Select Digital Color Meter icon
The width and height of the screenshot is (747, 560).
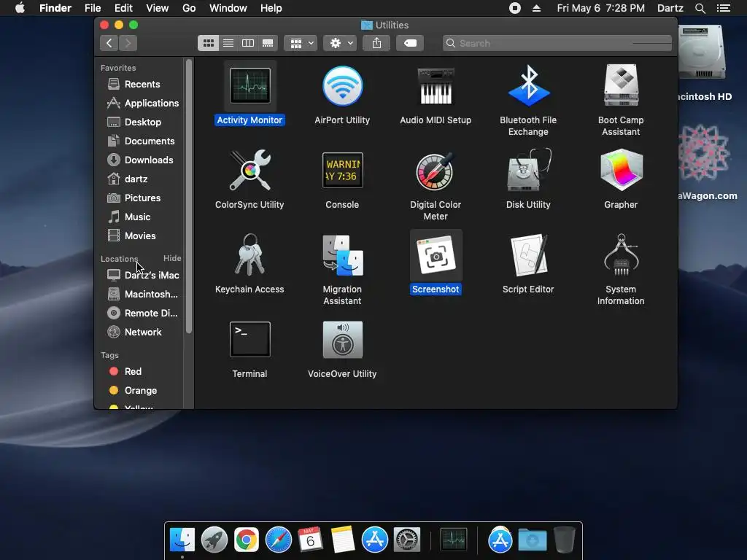tap(436, 171)
